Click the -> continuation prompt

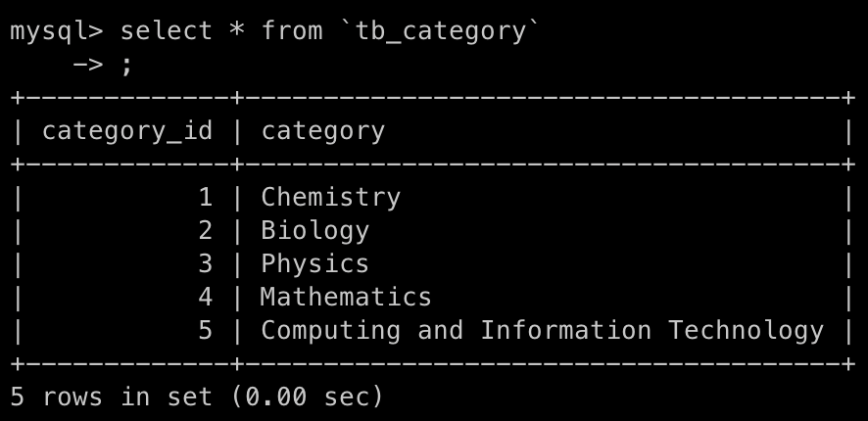click(88, 65)
